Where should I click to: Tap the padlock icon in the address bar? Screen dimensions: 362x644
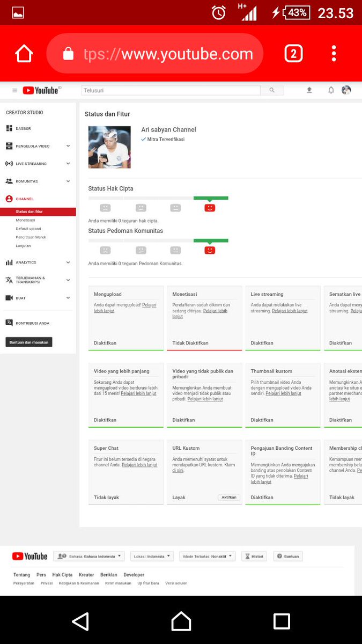pos(68,54)
